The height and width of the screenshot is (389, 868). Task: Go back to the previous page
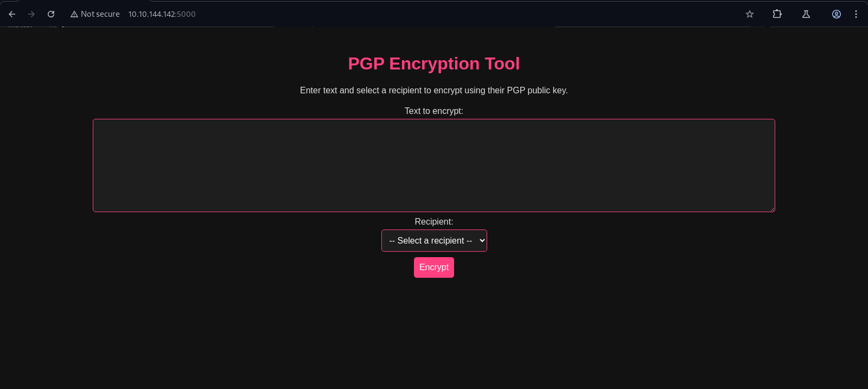[12, 14]
